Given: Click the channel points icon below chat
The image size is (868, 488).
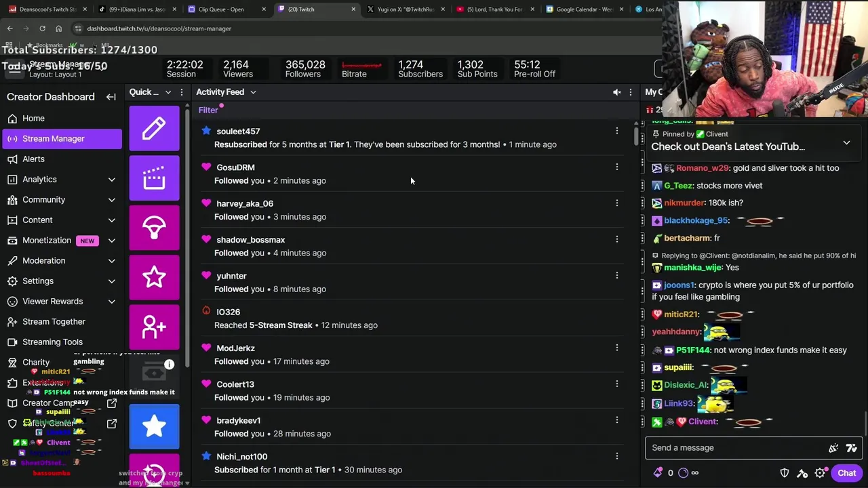Looking at the screenshot, I should [x=683, y=473].
